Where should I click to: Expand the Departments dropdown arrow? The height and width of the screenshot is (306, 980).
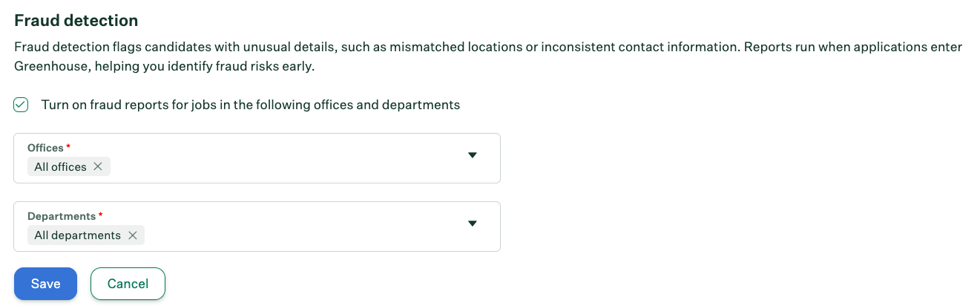pyautogui.click(x=473, y=224)
